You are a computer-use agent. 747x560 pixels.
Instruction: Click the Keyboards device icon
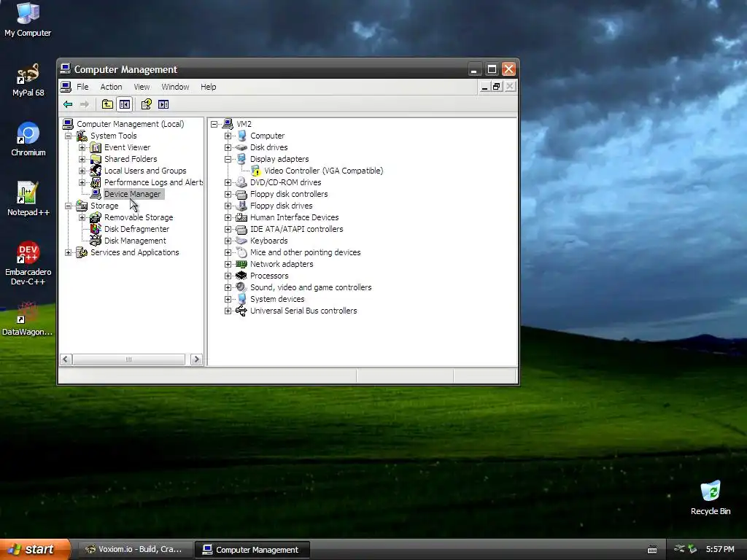point(241,241)
